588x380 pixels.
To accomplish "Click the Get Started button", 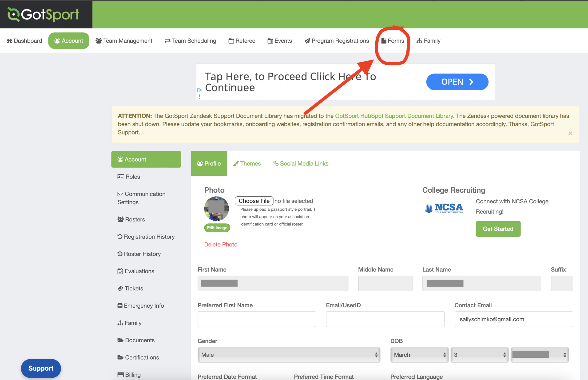I will click(x=498, y=229).
